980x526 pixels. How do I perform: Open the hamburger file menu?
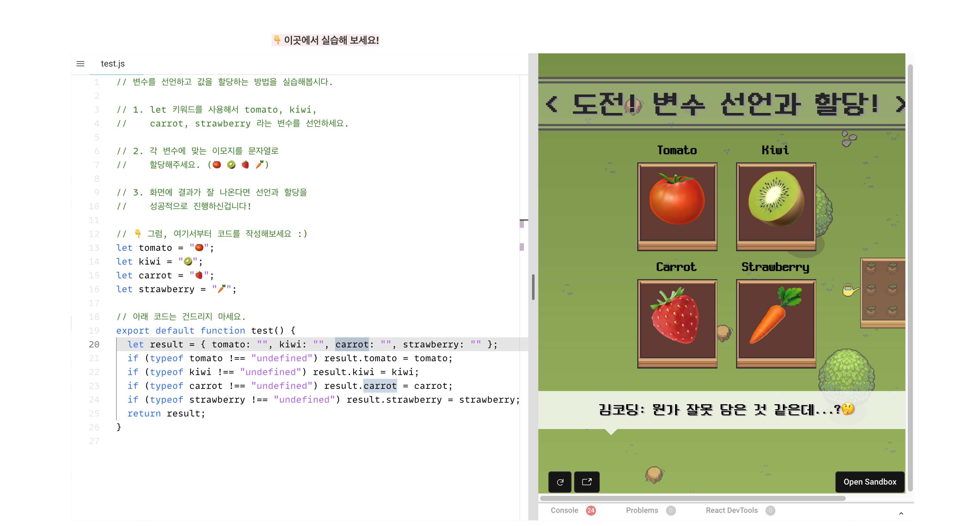[80, 64]
